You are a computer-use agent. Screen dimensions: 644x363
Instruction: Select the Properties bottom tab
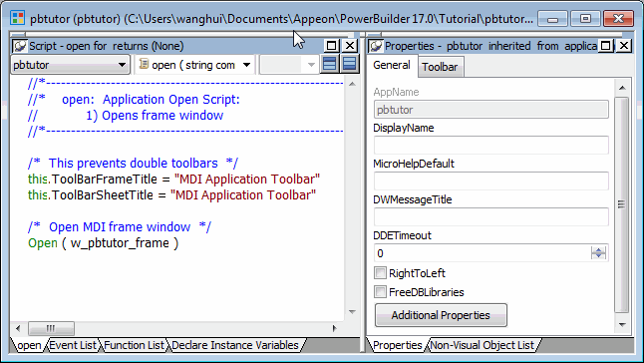point(397,345)
